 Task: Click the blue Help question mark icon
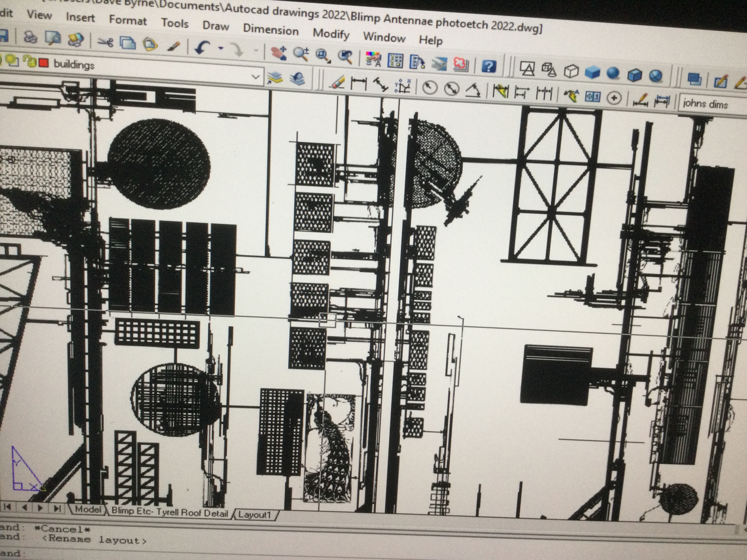pos(489,66)
